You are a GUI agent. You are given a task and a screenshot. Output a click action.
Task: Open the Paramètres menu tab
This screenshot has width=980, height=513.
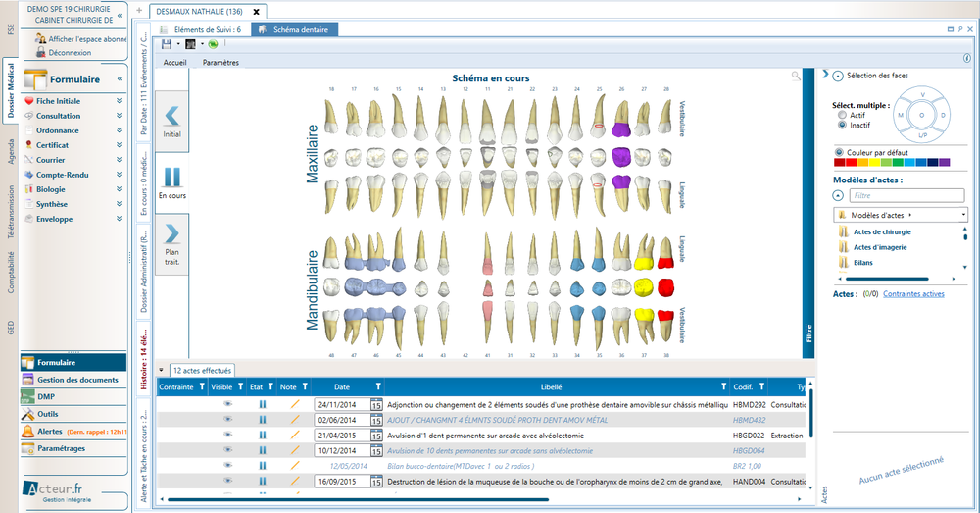(x=220, y=62)
